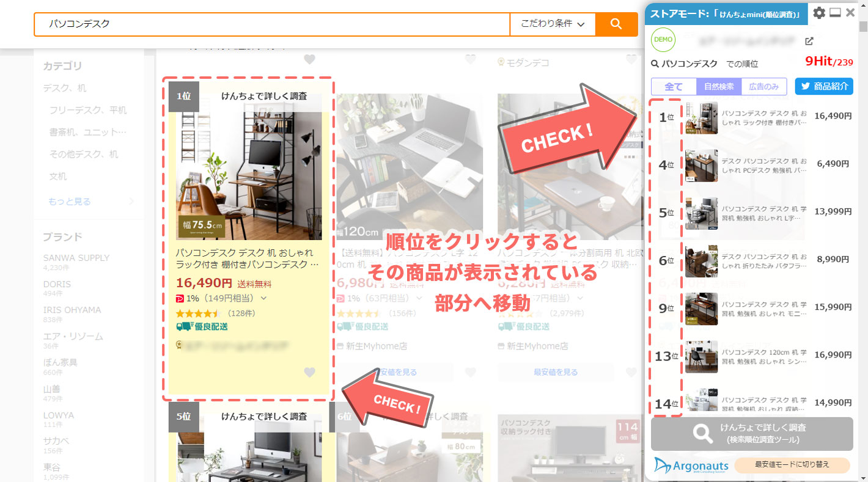
Task: Open settings gear in けんちょmini panel
Action: (819, 13)
